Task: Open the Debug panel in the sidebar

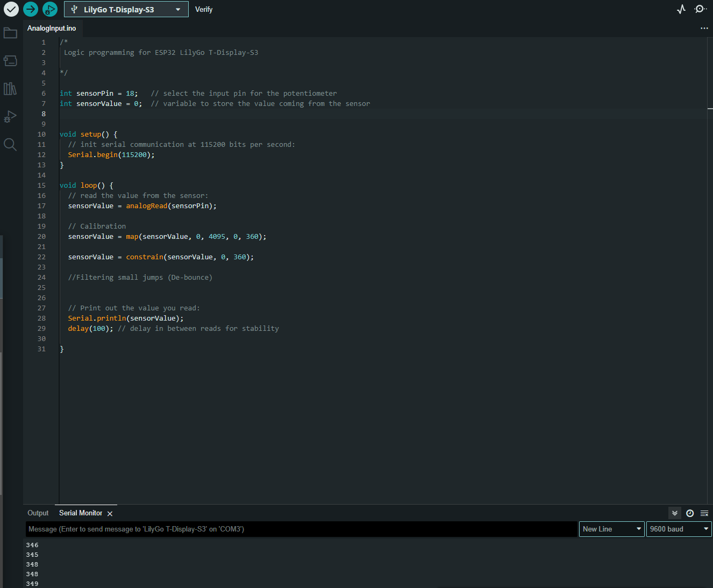Action: pos(10,116)
